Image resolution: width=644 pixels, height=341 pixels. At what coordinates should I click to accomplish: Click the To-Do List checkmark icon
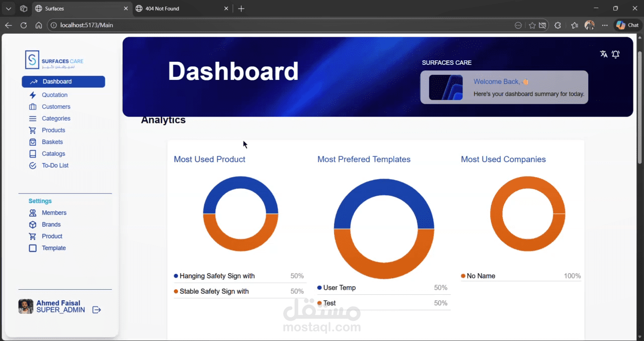(x=33, y=165)
